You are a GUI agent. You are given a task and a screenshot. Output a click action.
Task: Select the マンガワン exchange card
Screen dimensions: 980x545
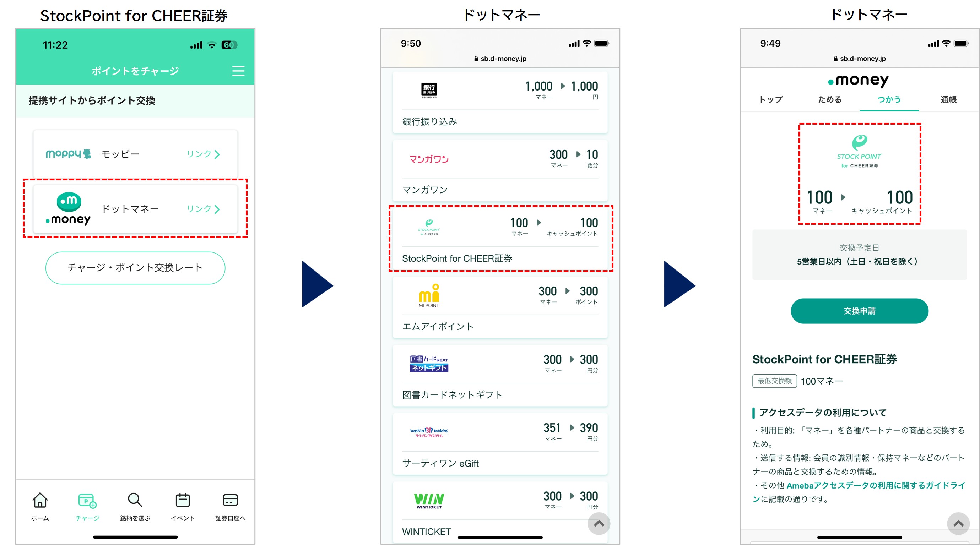click(x=500, y=170)
